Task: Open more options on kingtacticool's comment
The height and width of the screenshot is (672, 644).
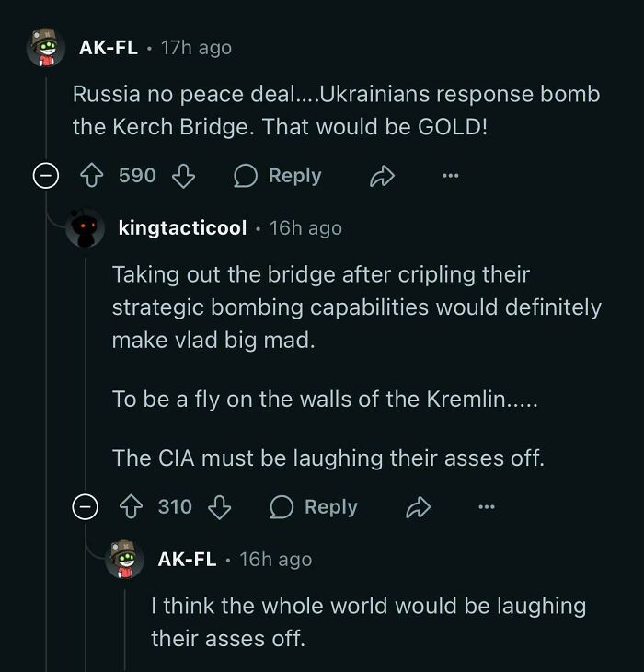Action: (x=486, y=506)
